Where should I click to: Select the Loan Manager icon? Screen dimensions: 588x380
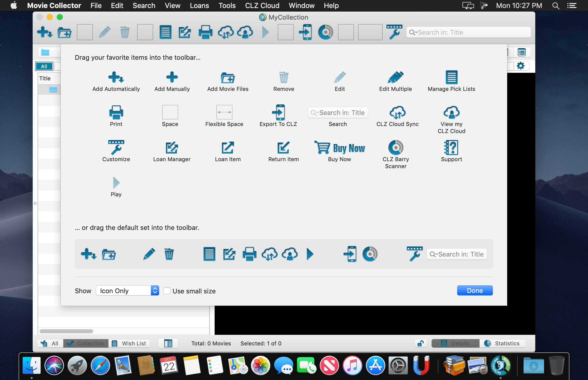[172, 148]
